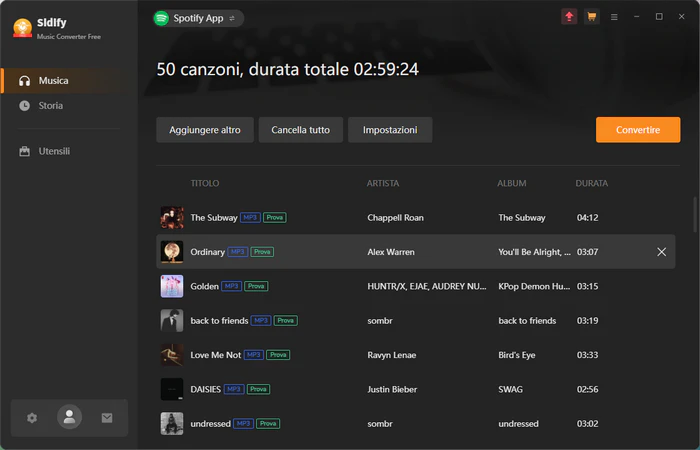
Task: Click the Prova badge on Love Me Not
Action: click(x=278, y=355)
